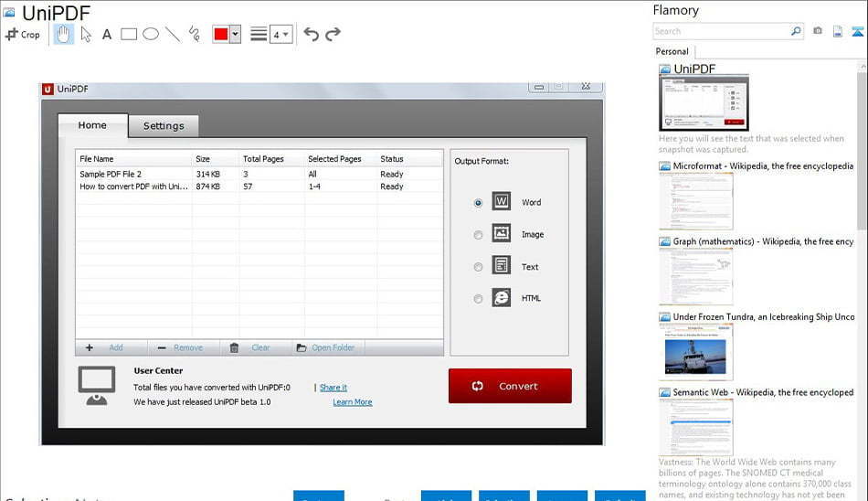Select the 'Sample PDF File 2' row
The image size is (868, 501).
[259, 174]
